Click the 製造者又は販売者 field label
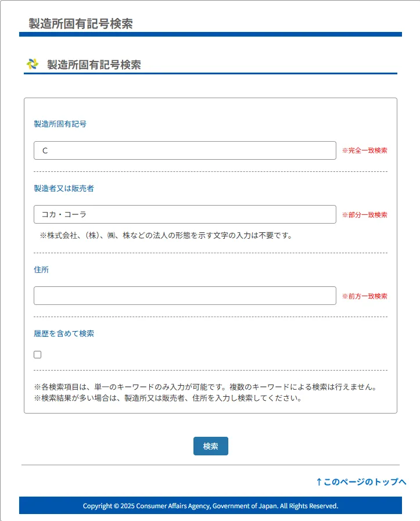Screen dimensions: 420x521 tap(64, 188)
